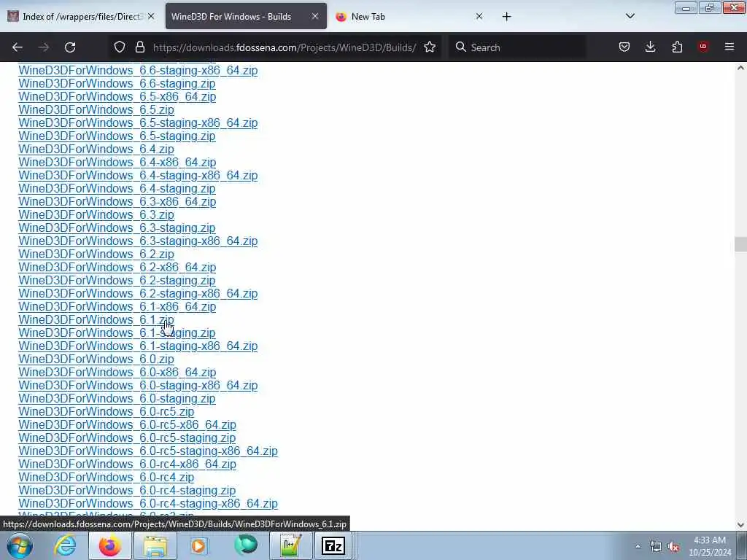747x560 pixels.
Task: Open Firefox in the taskbar
Action: point(110,545)
